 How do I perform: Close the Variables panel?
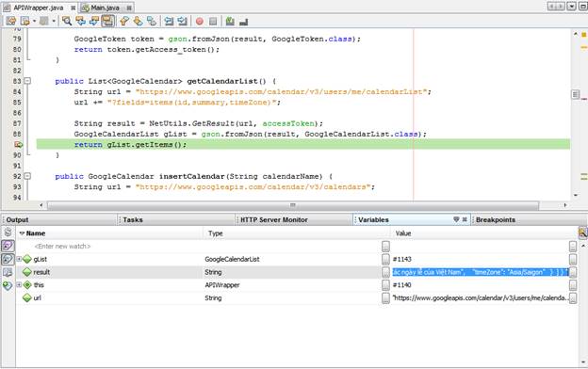coord(465,219)
